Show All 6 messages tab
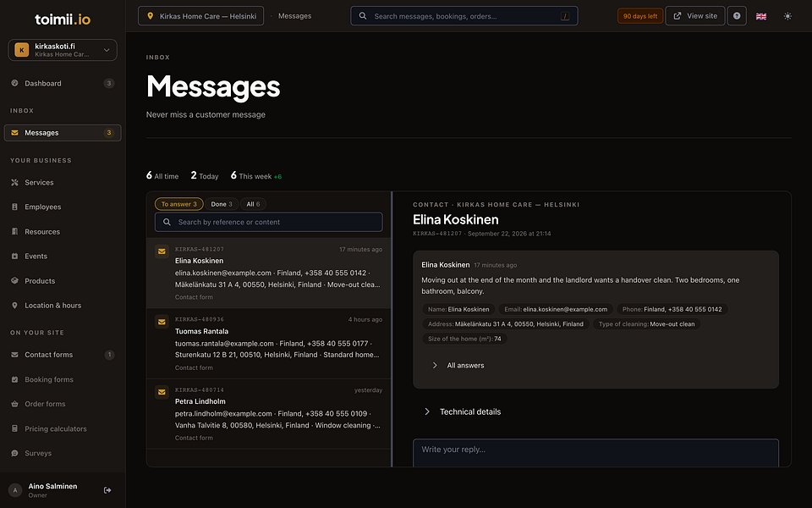Image resolution: width=812 pixels, height=508 pixels. pyautogui.click(x=253, y=204)
